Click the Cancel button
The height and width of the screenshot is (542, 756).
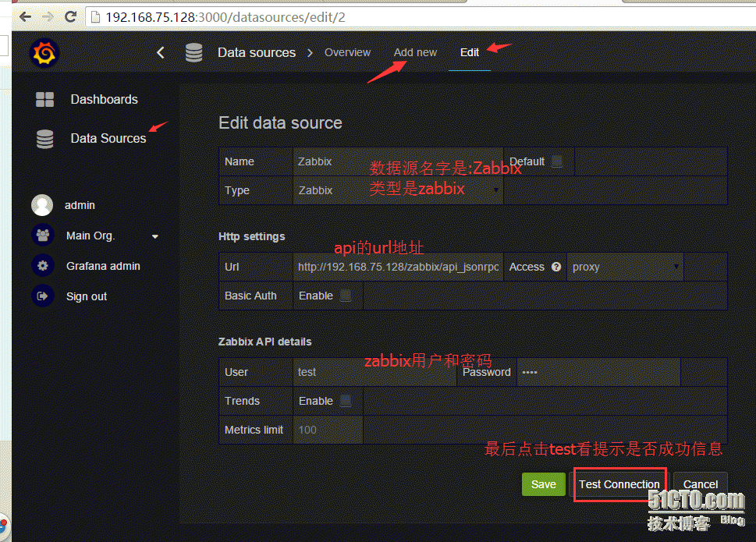point(700,484)
